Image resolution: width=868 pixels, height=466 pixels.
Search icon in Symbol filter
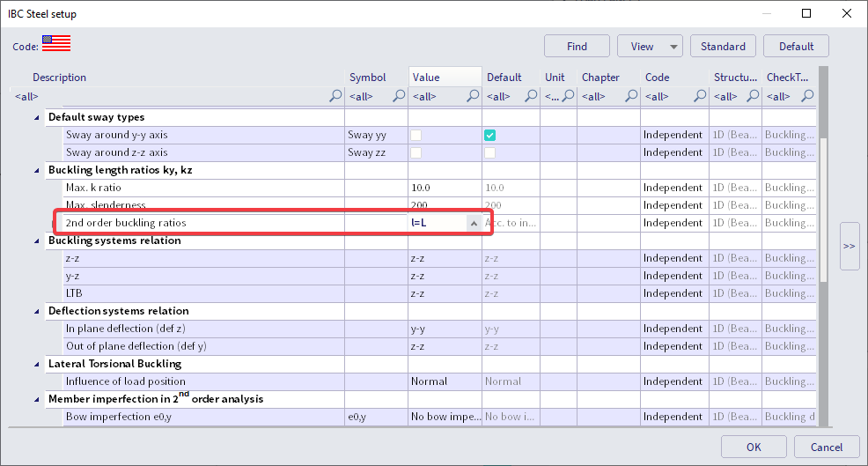click(x=399, y=96)
